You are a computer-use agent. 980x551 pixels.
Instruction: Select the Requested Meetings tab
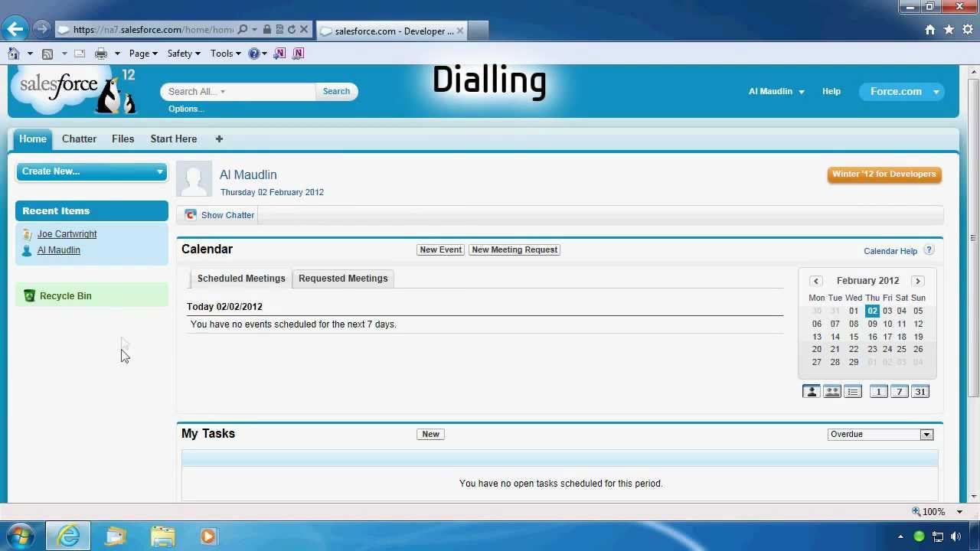pos(343,279)
